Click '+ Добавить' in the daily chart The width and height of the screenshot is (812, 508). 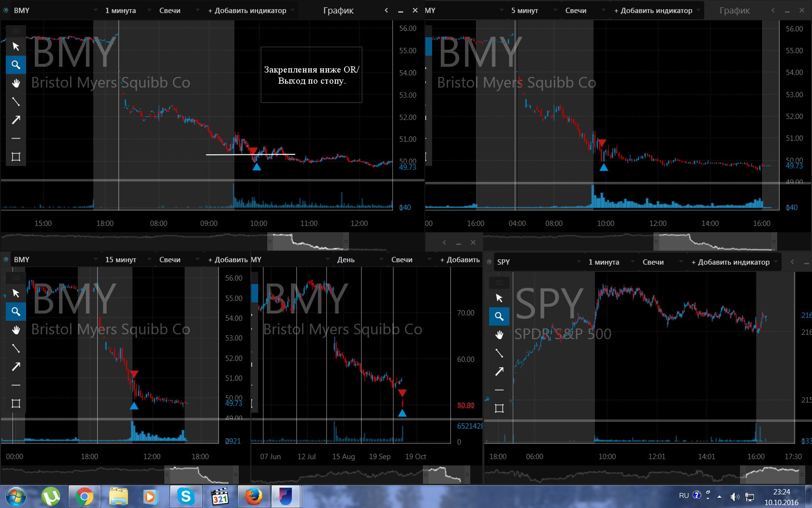pyautogui.click(x=460, y=259)
